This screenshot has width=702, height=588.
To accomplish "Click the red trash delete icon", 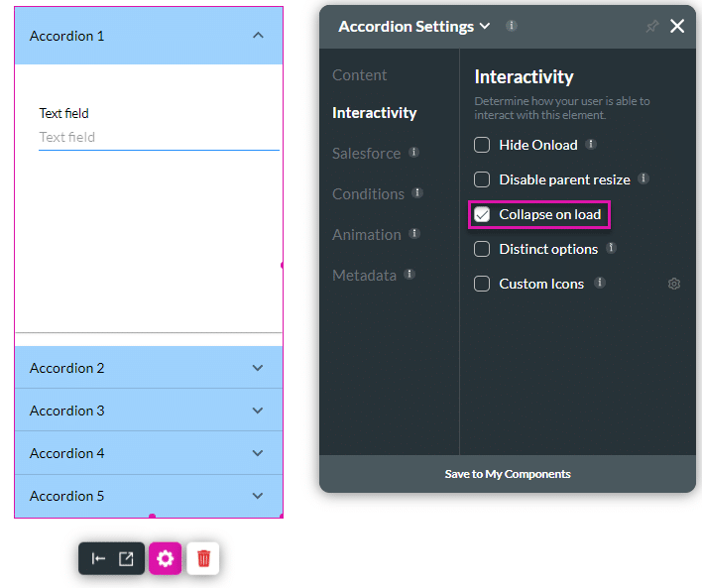I will pyautogui.click(x=203, y=559).
